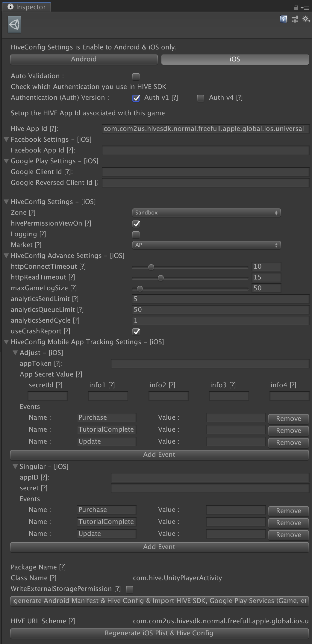Click Adjust Purchase event Value field
The image size is (312, 644).
click(236, 418)
